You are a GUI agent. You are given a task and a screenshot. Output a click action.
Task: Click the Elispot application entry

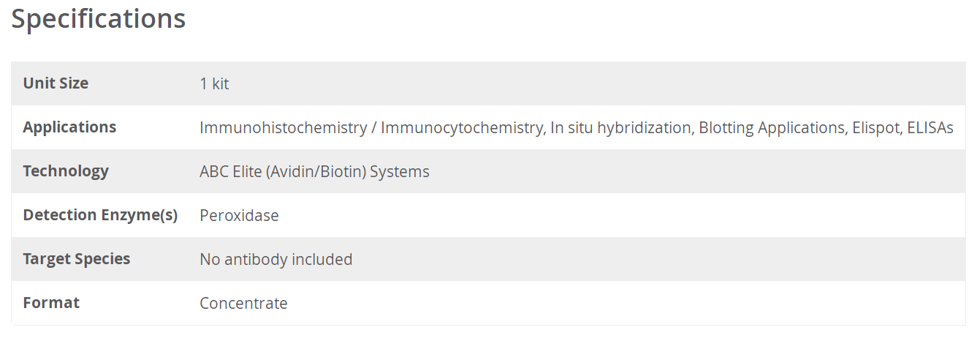(875, 128)
